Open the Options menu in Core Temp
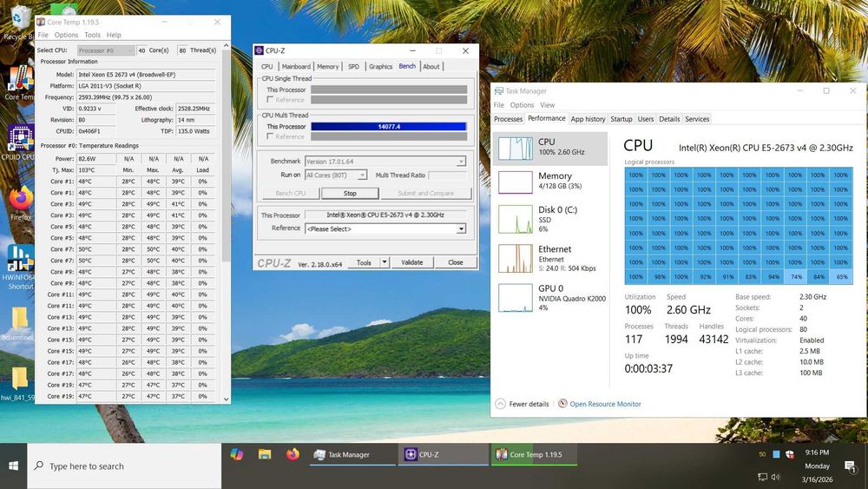868x489 pixels. (67, 35)
